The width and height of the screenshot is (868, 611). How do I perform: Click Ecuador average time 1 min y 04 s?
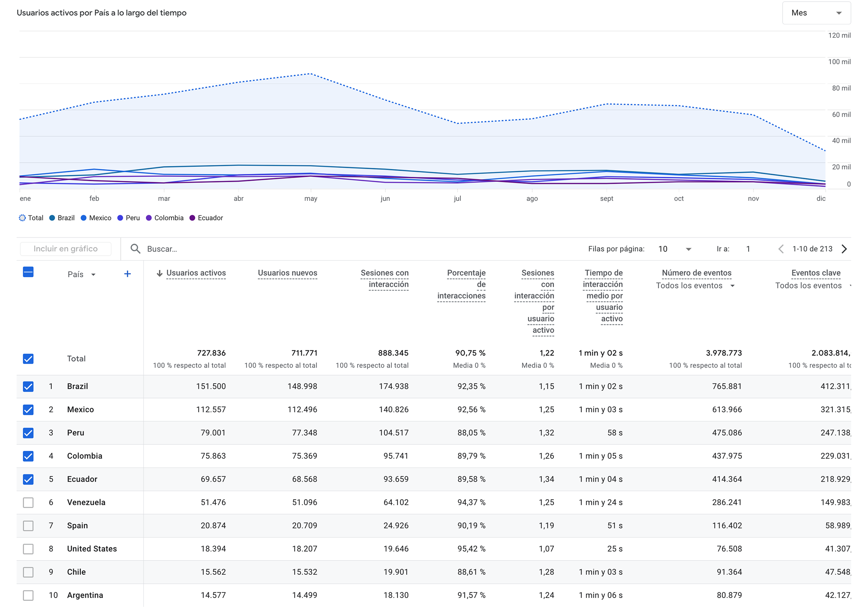point(601,479)
